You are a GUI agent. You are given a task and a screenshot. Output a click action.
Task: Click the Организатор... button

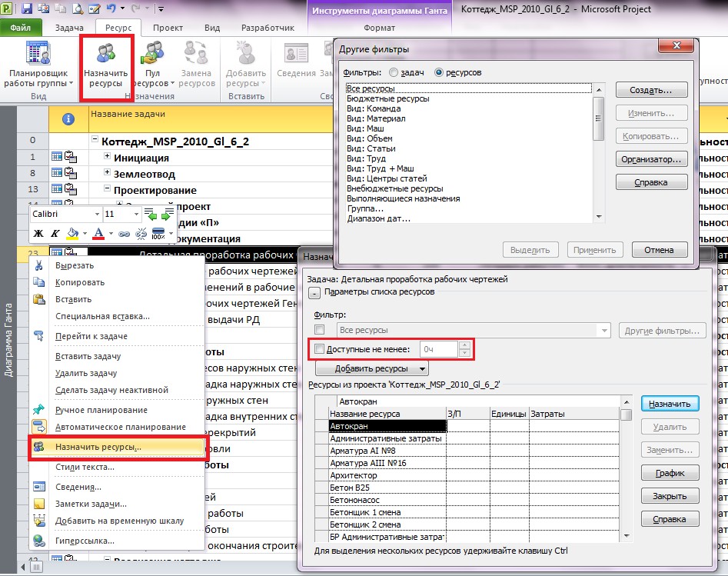pos(651,159)
